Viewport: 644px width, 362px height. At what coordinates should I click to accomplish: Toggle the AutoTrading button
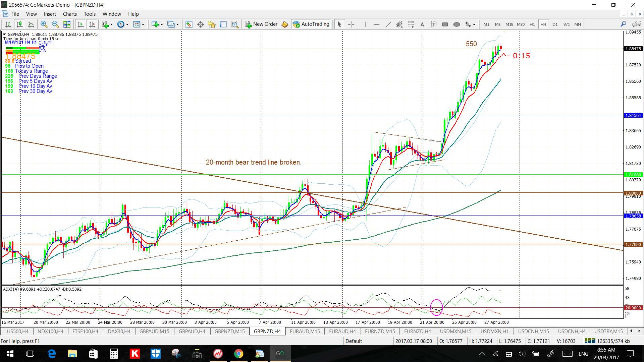[x=311, y=24]
